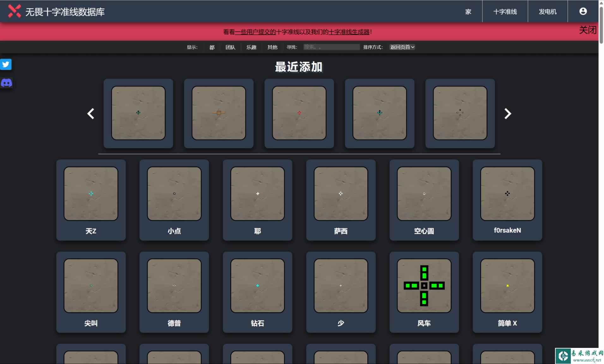The height and width of the screenshot is (364, 604).
Task: Open the 发电机 generator menu item
Action: coord(547,12)
